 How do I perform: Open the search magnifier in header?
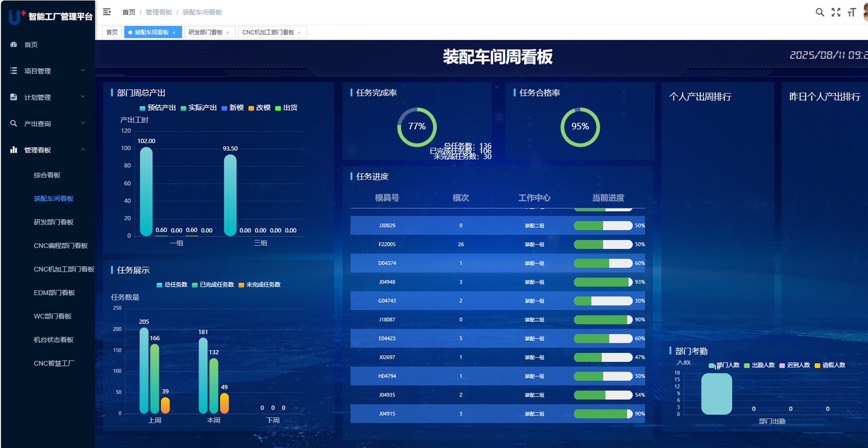click(819, 12)
